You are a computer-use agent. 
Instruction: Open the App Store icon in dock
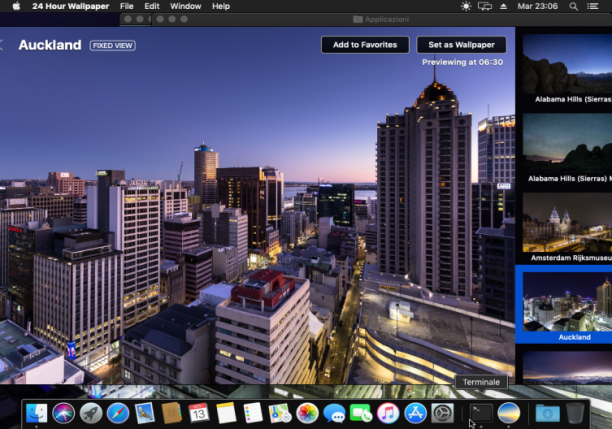pyautogui.click(x=415, y=413)
